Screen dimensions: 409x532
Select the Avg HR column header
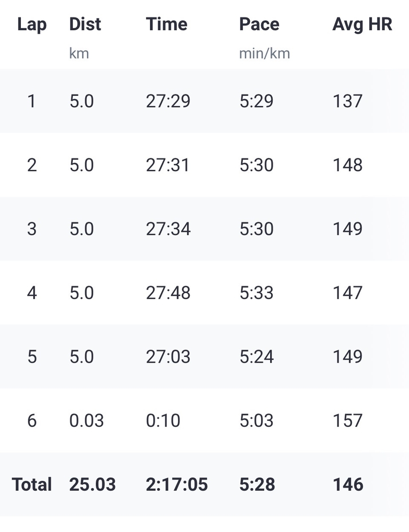[362, 24]
